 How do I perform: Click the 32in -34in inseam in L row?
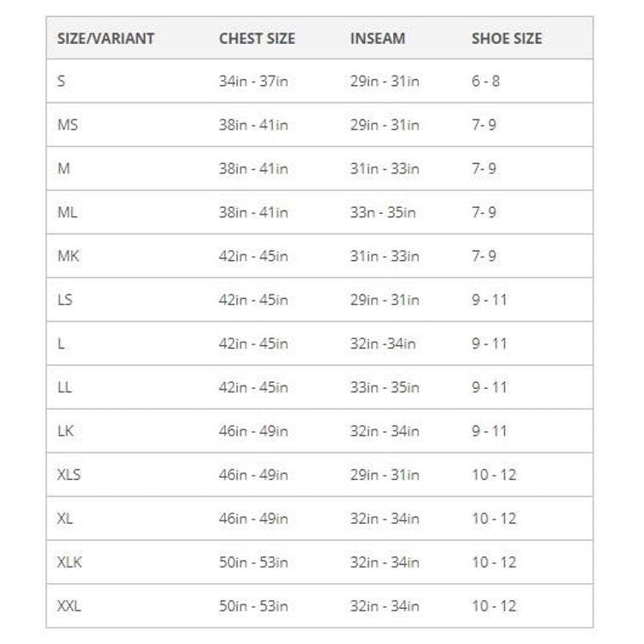point(383,343)
